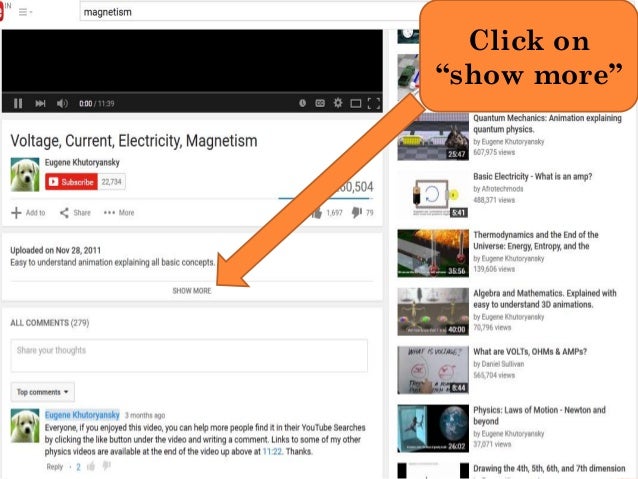Subscribe to Eugene Khutoryansky's channel
The width and height of the screenshot is (638, 479).
71,182
